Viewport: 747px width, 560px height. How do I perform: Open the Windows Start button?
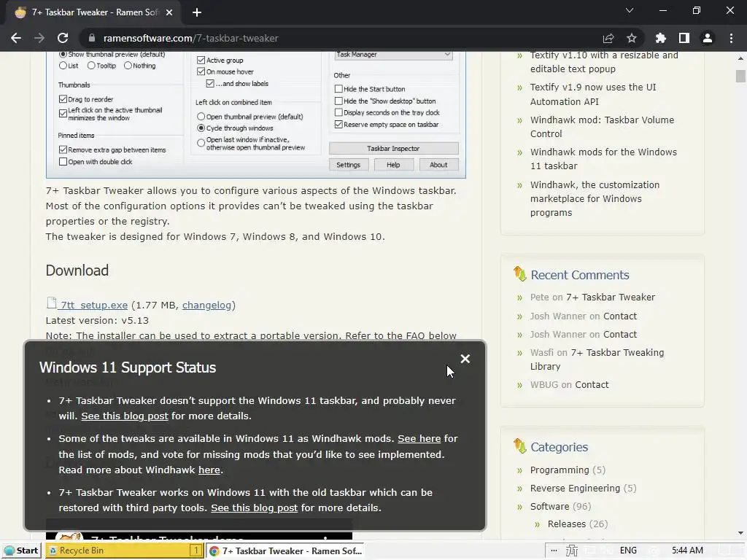tap(20, 551)
